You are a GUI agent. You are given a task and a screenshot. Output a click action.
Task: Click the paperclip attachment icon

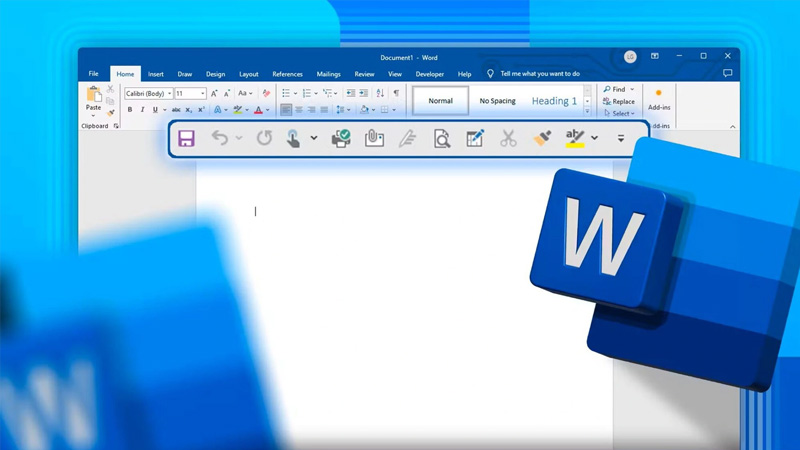pyautogui.click(x=374, y=138)
